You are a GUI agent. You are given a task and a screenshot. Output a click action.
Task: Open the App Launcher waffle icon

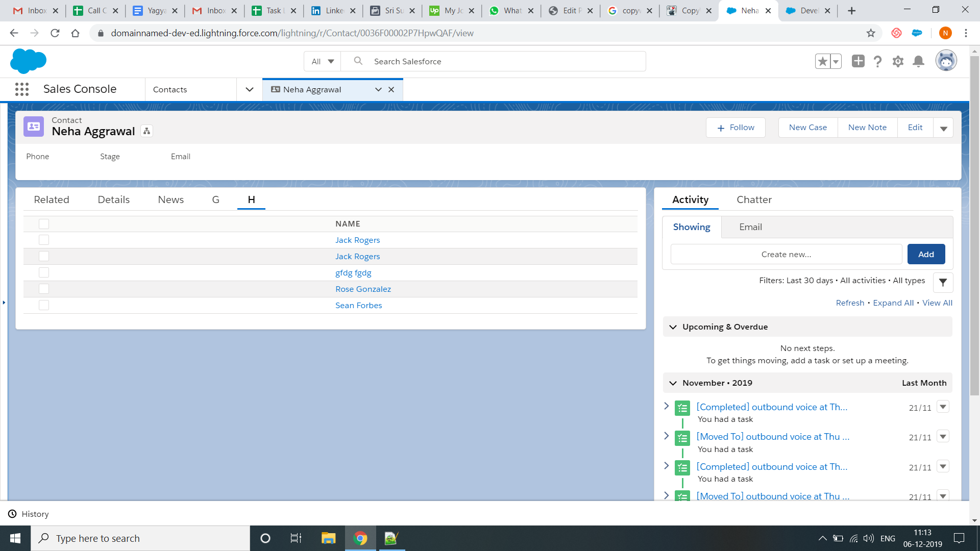[22, 89]
